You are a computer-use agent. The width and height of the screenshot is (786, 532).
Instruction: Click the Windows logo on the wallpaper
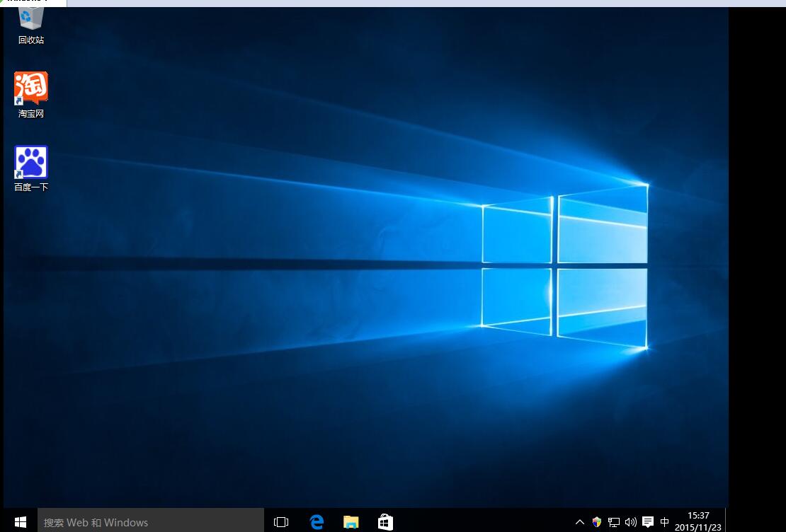click(x=564, y=265)
